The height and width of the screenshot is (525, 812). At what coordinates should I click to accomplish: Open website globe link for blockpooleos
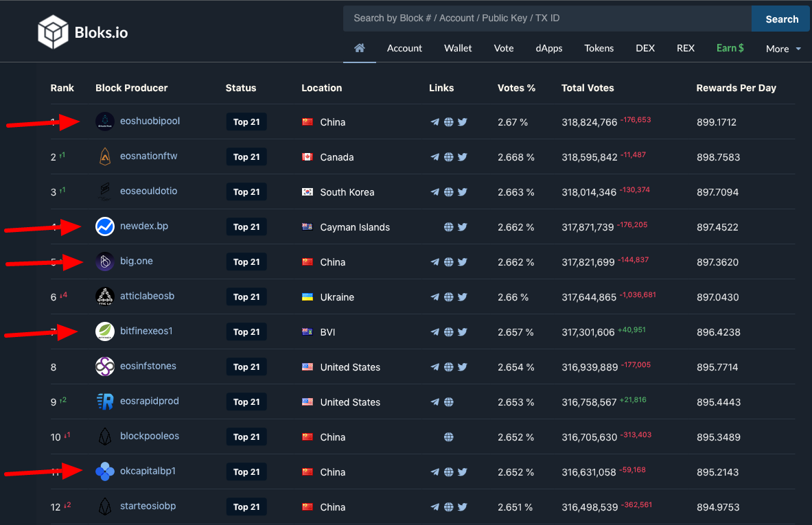pos(449,437)
